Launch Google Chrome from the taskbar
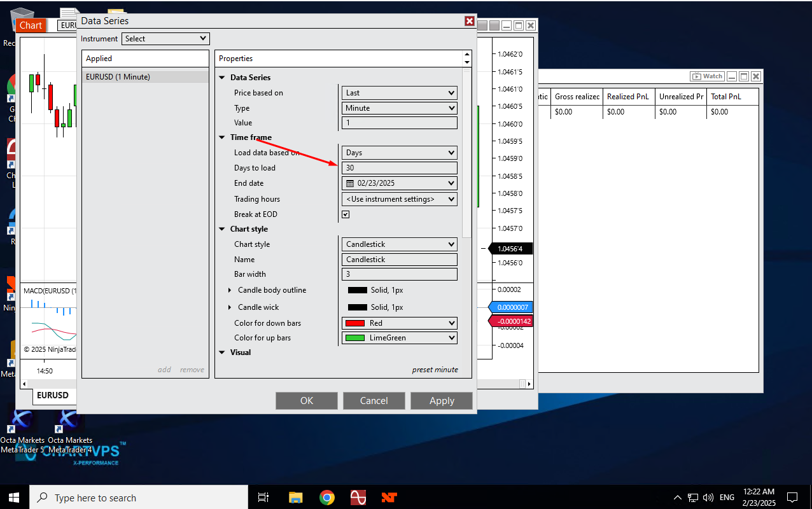812x509 pixels. 327,498
